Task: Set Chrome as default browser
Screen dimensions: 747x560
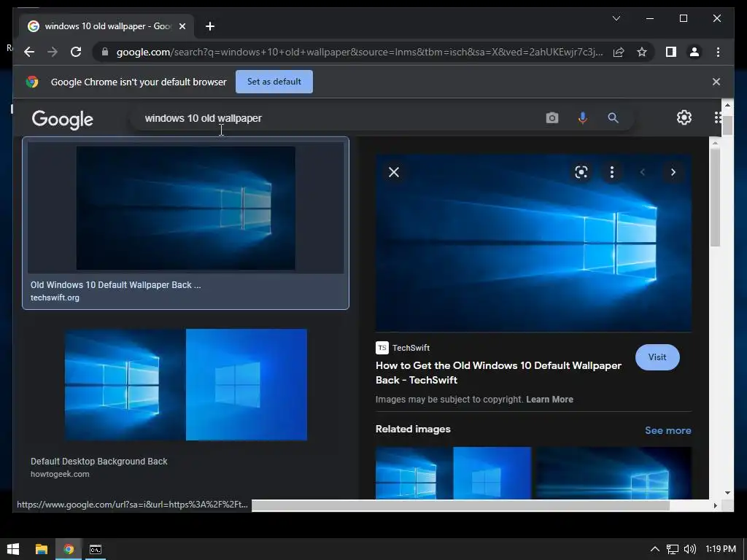Action: [274, 82]
